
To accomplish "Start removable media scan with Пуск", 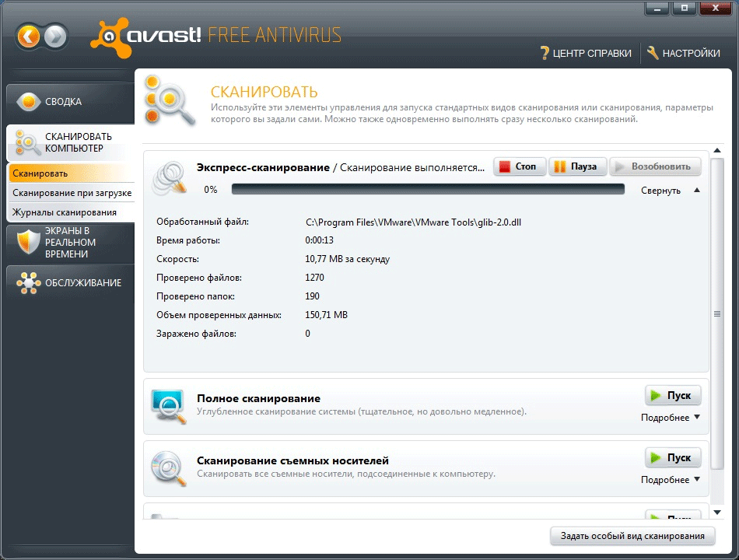I will click(672, 457).
